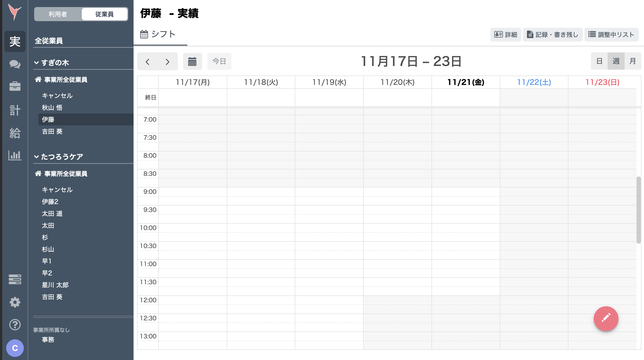Select the シフト tab
The image size is (644, 360).
[158, 34]
